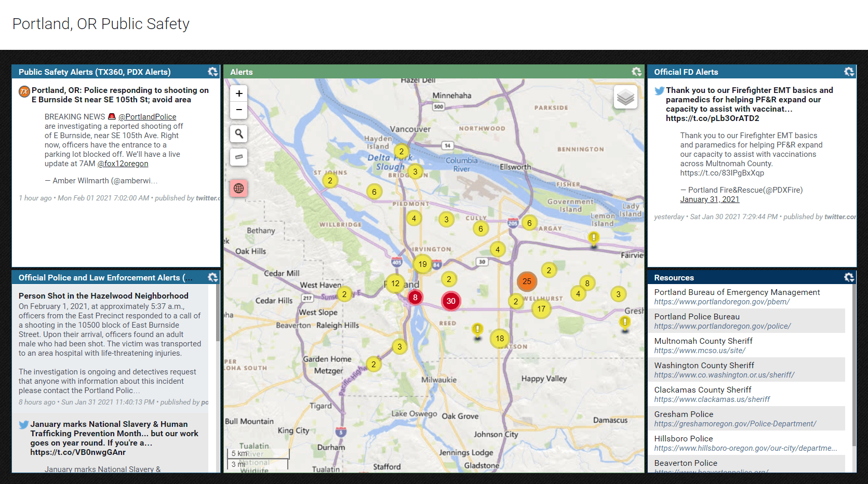Select yellow cluster marker 2 near St Johns

330,181
